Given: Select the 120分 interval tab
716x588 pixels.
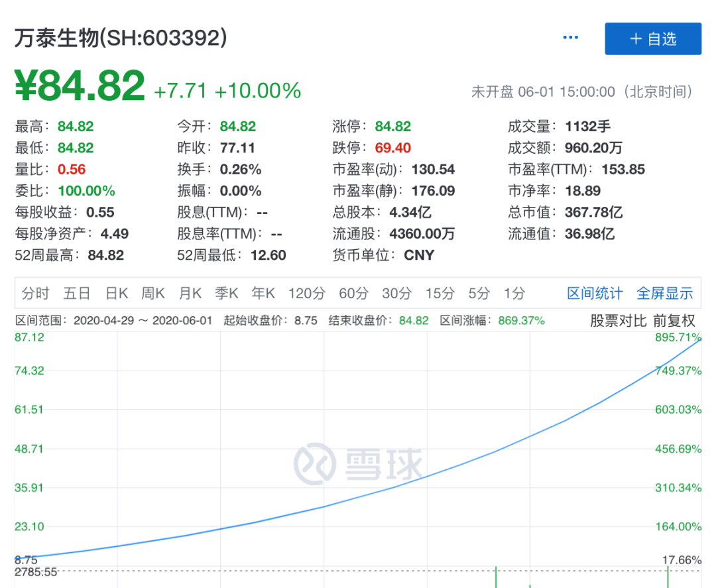Looking at the screenshot, I should tap(307, 293).
